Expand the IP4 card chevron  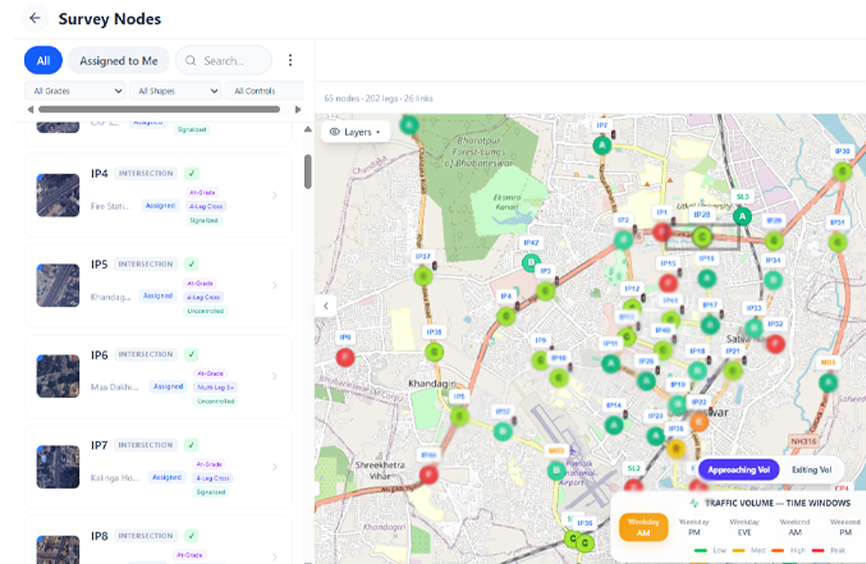coord(274,195)
